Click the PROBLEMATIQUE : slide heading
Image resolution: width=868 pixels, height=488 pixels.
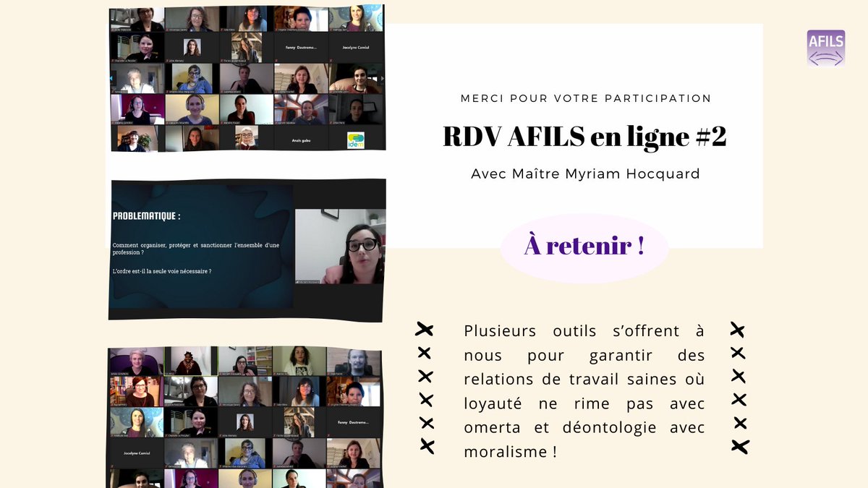tap(147, 215)
